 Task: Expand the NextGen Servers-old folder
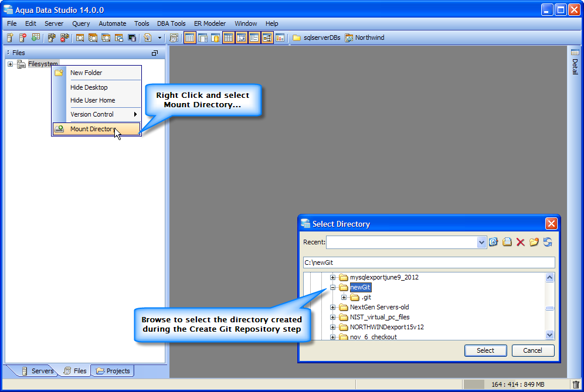tap(332, 308)
